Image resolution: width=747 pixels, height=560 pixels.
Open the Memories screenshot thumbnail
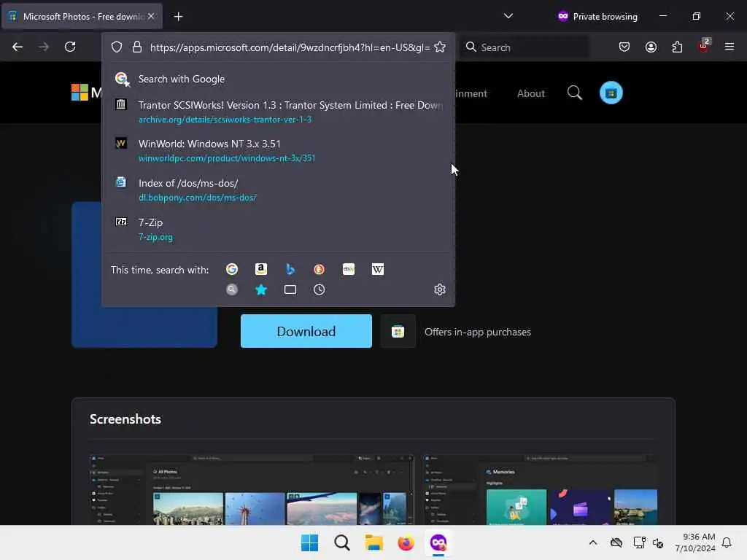pos(541,489)
